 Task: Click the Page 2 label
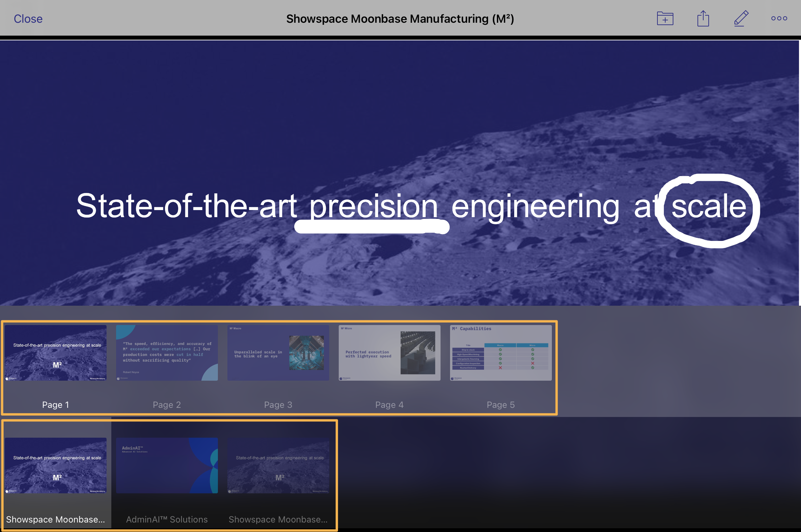point(167,405)
